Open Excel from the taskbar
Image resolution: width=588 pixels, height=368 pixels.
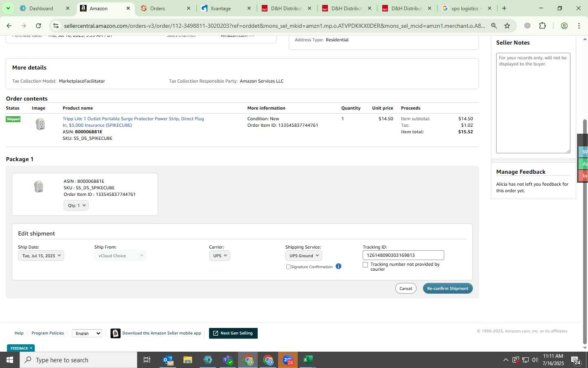coord(308,360)
